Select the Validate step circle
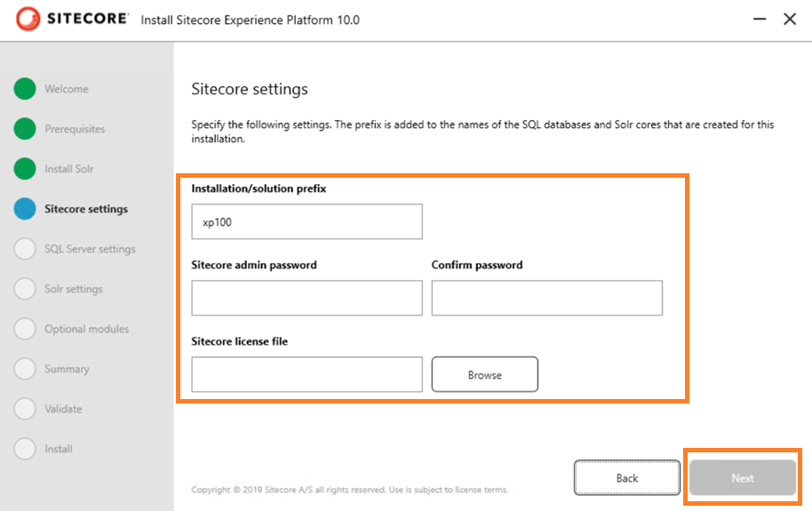The width and height of the screenshot is (812, 511). click(25, 409)
